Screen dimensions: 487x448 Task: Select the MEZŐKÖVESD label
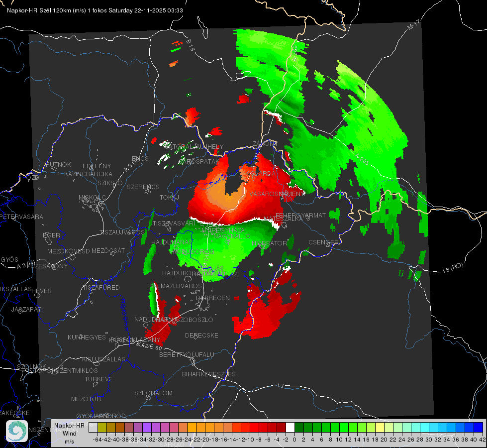click(68, 251)
